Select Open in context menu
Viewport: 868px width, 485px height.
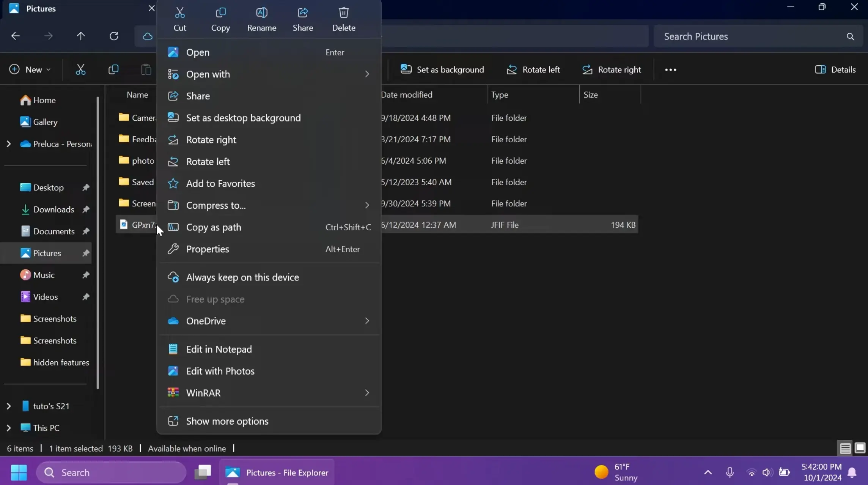coord(269,52)
